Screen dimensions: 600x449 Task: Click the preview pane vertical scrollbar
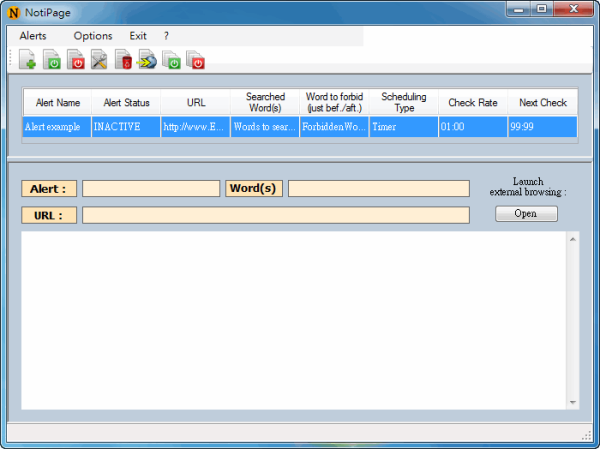tap(572, 320)
